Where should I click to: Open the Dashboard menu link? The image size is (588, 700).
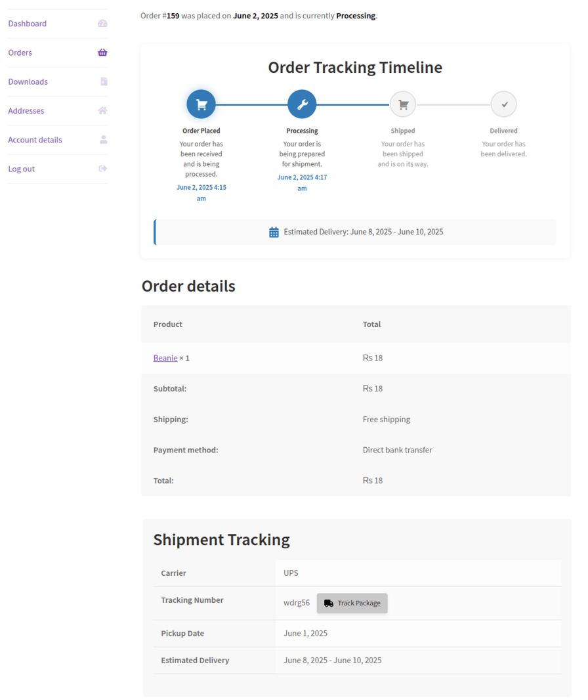(27, 24)
